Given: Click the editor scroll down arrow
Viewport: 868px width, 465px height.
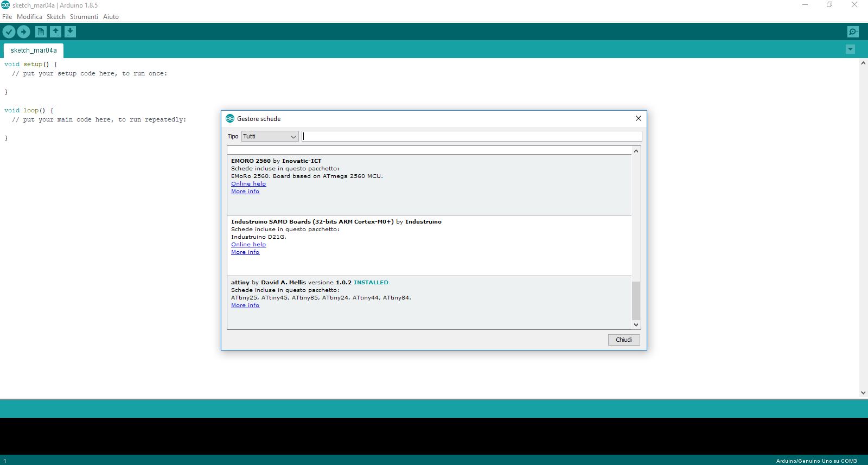Looking at the screenshot, I should (863, 392).
